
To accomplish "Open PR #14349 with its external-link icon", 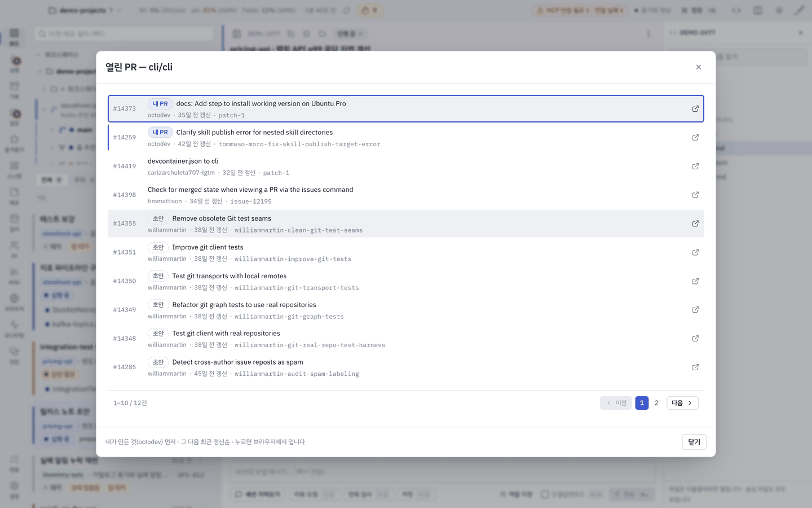I will coord(695,310).
